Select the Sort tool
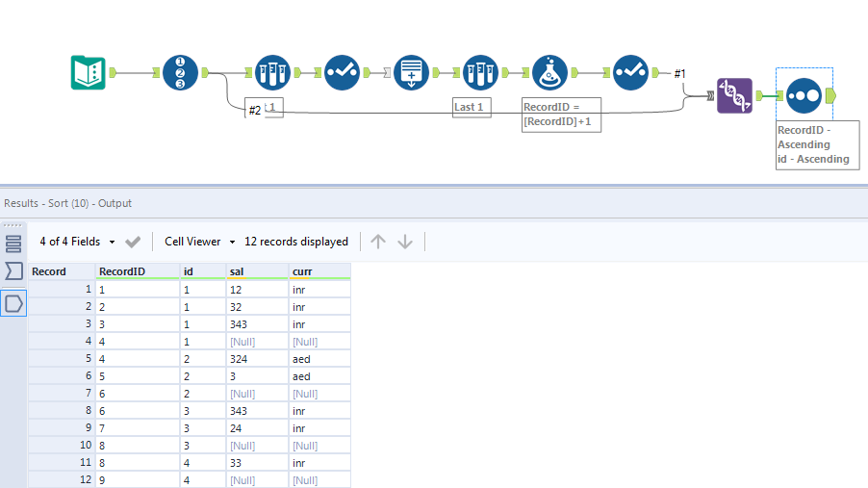This screenshot has height=488, width=868. click(804, 96)
